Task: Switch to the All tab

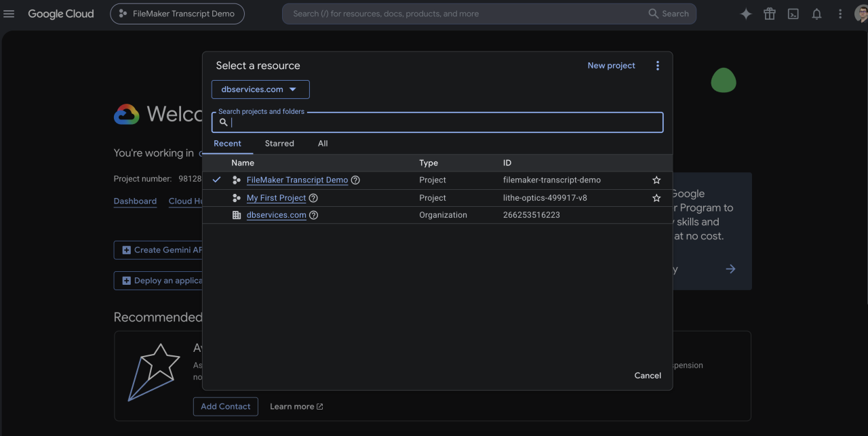Action: click(x=323, y=144)
